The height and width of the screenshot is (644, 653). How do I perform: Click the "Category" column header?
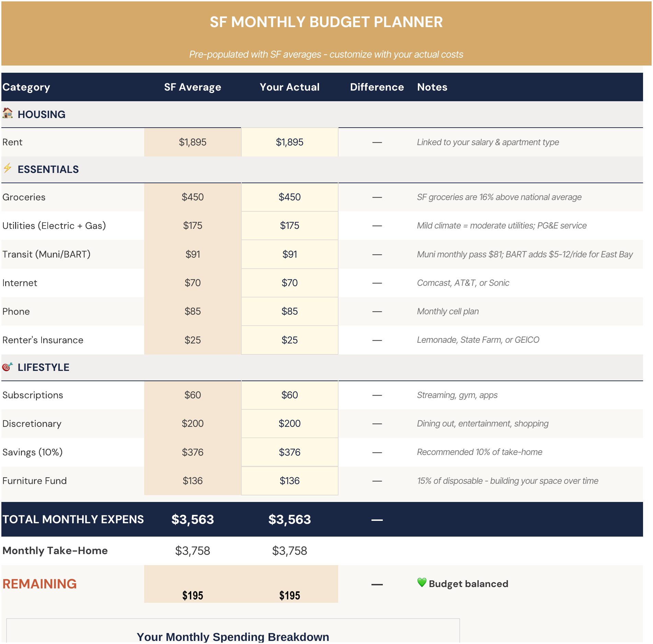point(26,87)
